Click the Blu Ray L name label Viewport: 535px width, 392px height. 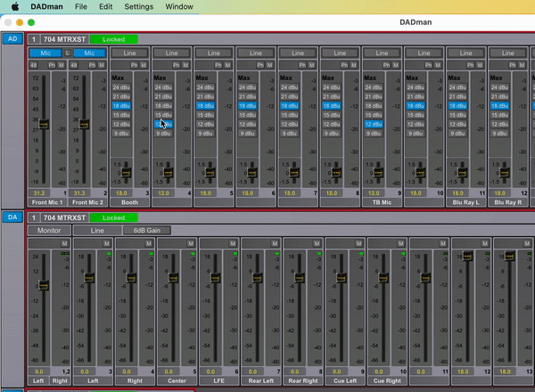click(x=465, y=202)
